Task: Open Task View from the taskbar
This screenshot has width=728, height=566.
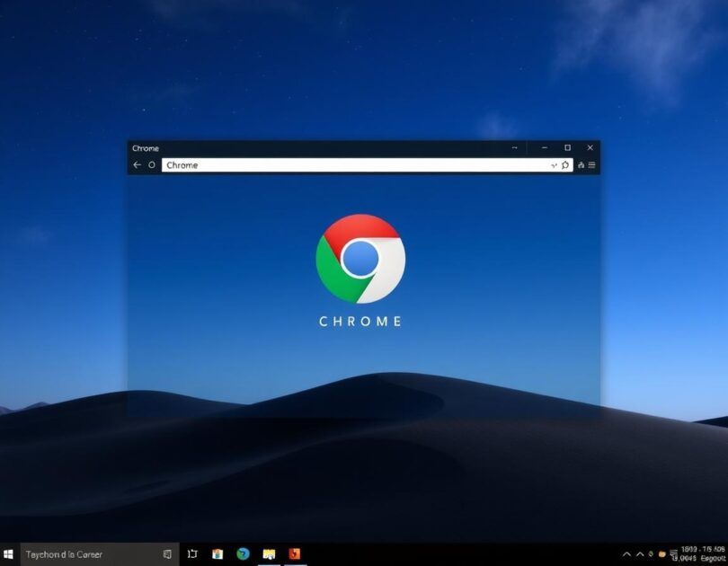Action: tap(192, 554)
